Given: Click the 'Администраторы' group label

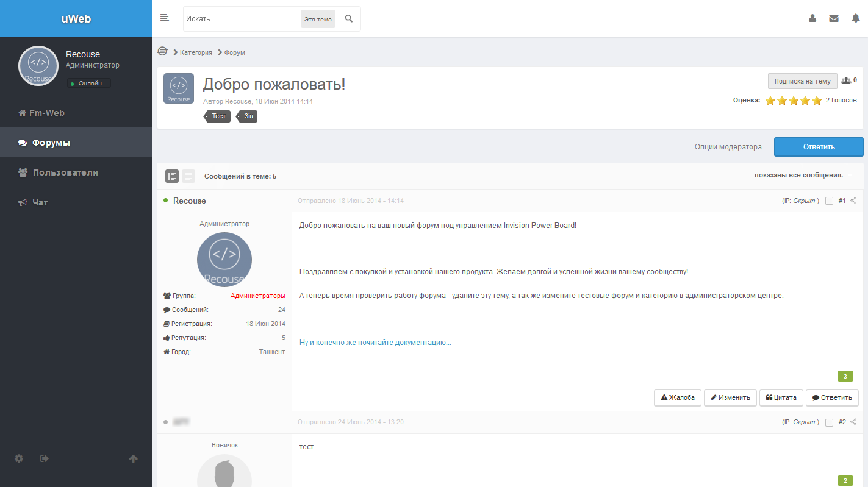Looking at the screenshot, I should [257, 296].
